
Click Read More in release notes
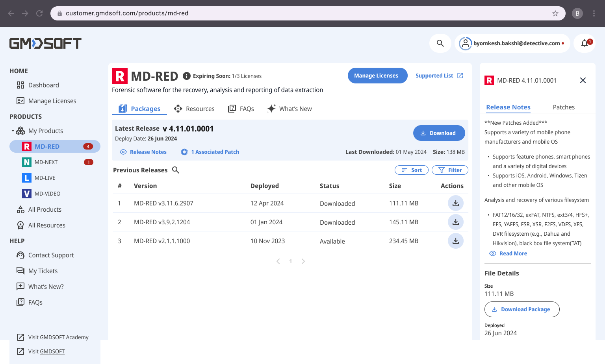[508, 253]
